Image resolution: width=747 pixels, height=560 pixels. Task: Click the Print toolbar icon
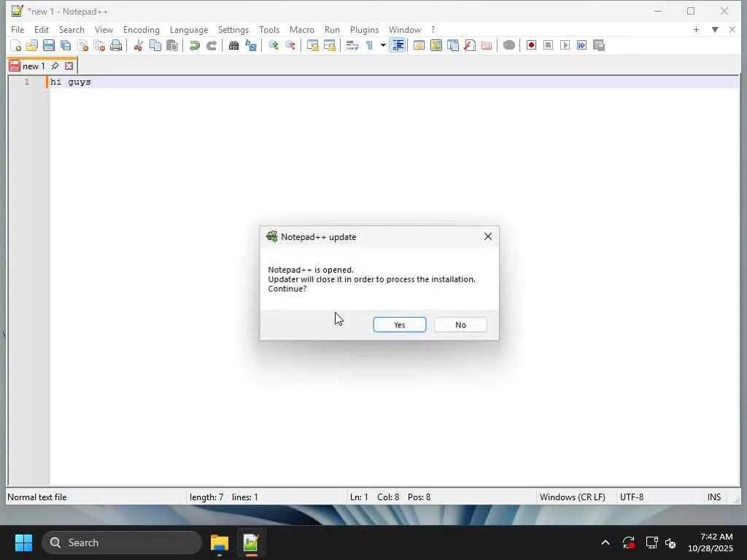coord(116,45)
